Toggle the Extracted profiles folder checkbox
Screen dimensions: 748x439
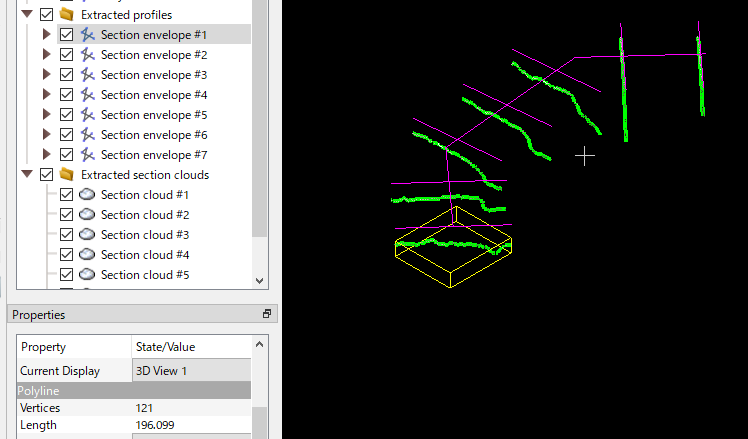(46, 15)
